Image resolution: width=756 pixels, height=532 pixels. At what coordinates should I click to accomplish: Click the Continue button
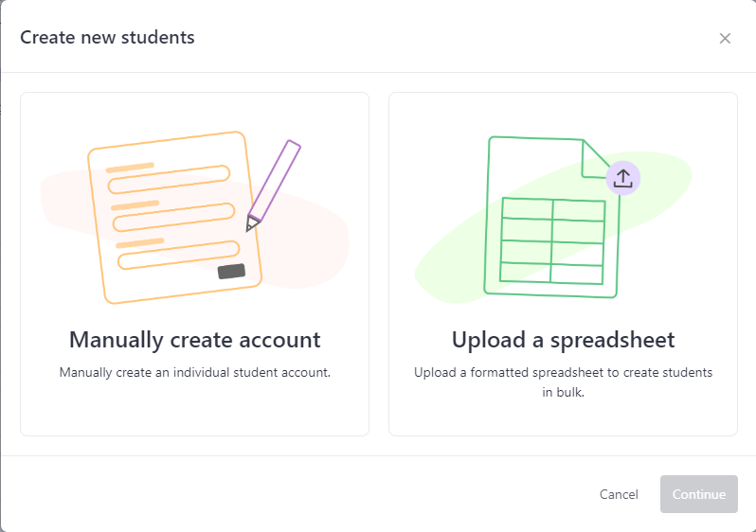(698, 494)
